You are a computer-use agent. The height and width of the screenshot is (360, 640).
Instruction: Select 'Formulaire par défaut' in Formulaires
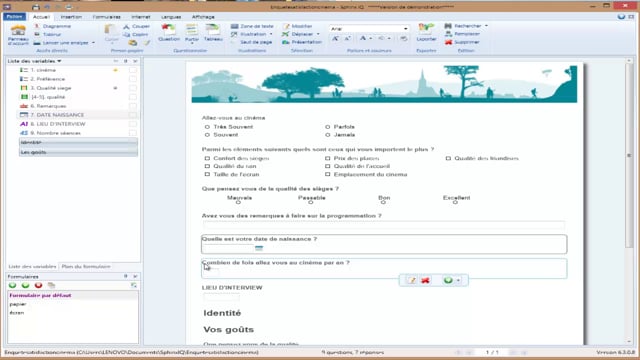click(x=40, y=295)
